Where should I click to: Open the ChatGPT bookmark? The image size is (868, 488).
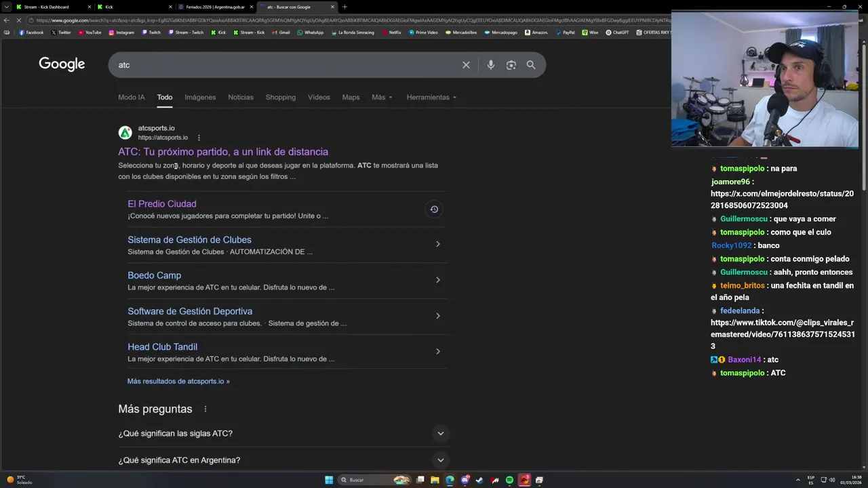617,33
